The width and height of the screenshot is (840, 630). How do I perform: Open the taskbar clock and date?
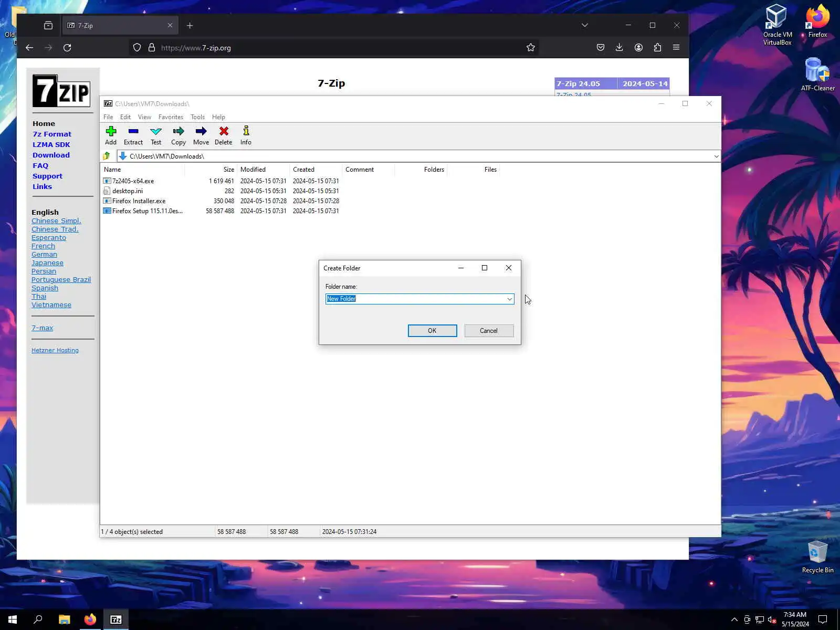click(795, 619)
